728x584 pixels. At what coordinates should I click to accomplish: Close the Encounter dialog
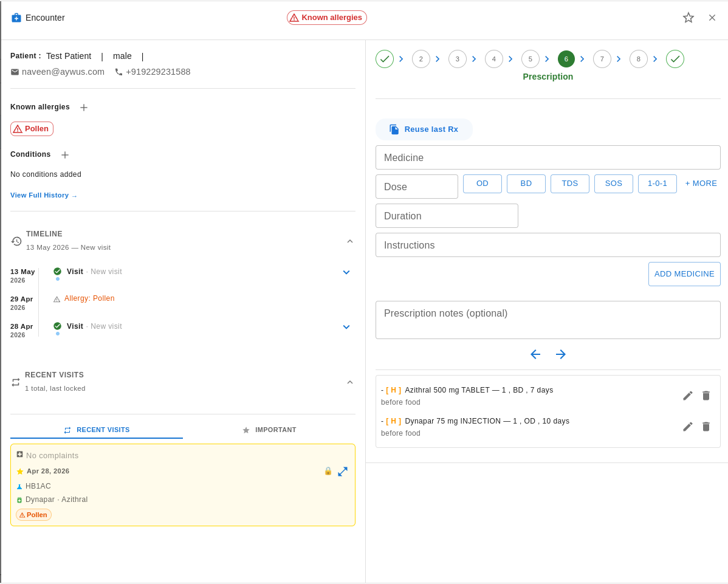712,18
